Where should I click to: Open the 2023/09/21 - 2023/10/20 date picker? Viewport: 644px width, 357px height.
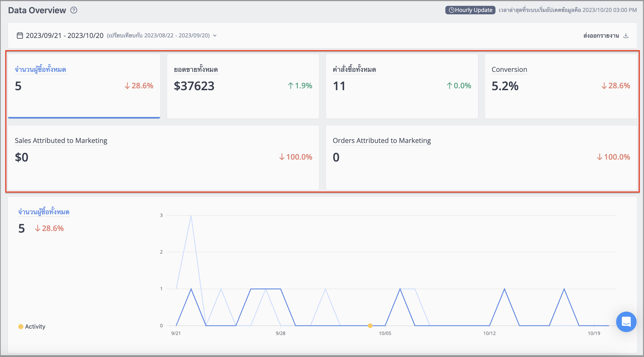[x=64, y=36]
